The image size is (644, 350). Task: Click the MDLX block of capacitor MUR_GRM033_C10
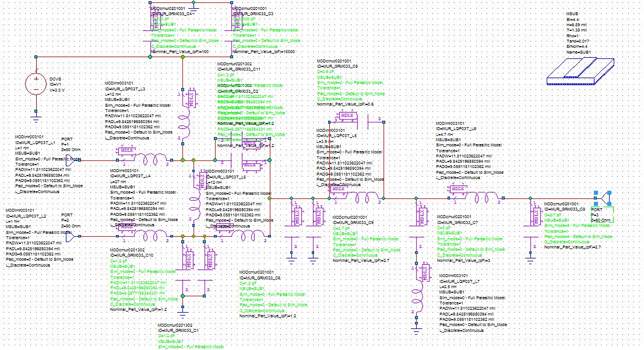tap(189, 260)
